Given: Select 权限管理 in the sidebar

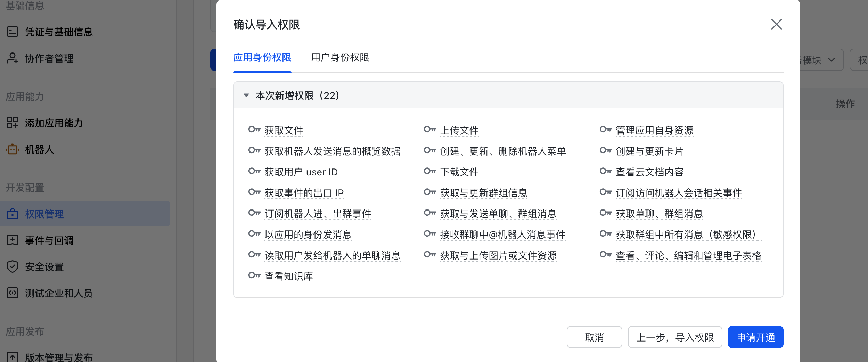Looking at the screenshot, I should [44, 214].
